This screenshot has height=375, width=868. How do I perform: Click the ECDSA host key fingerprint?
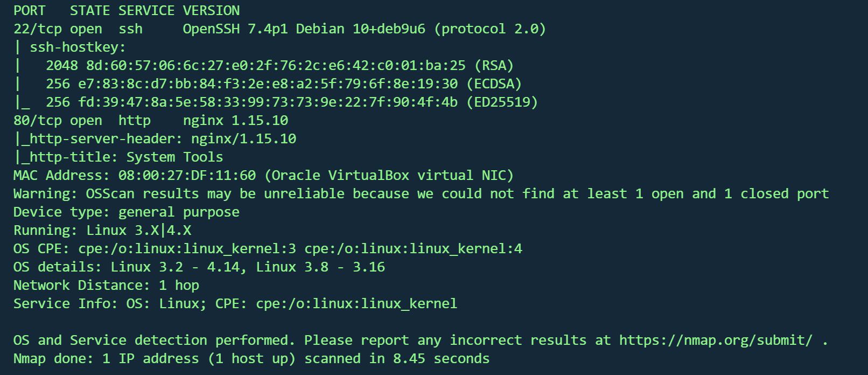click(x=268, y=84)
